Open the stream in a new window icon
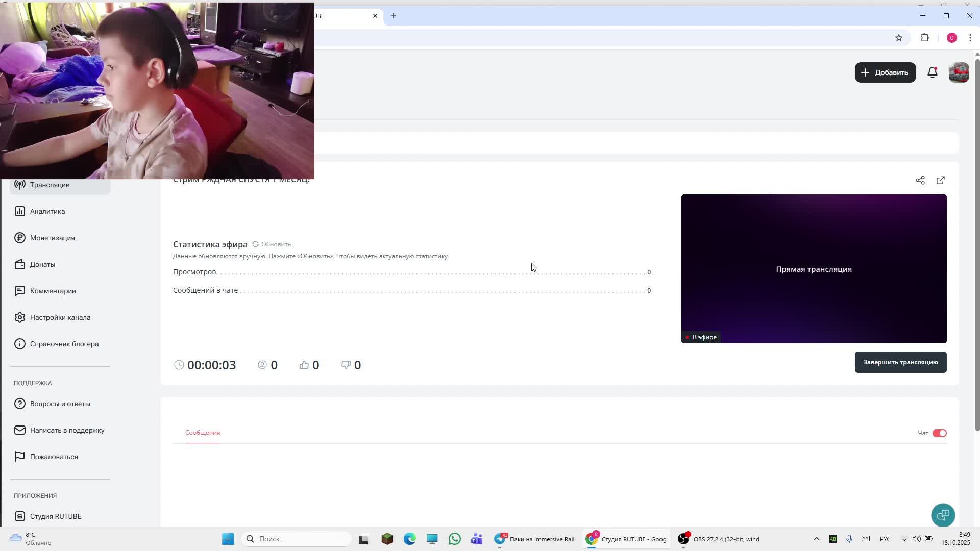The height and width of the screenshot is (551, 980). [x=941, y=180]
